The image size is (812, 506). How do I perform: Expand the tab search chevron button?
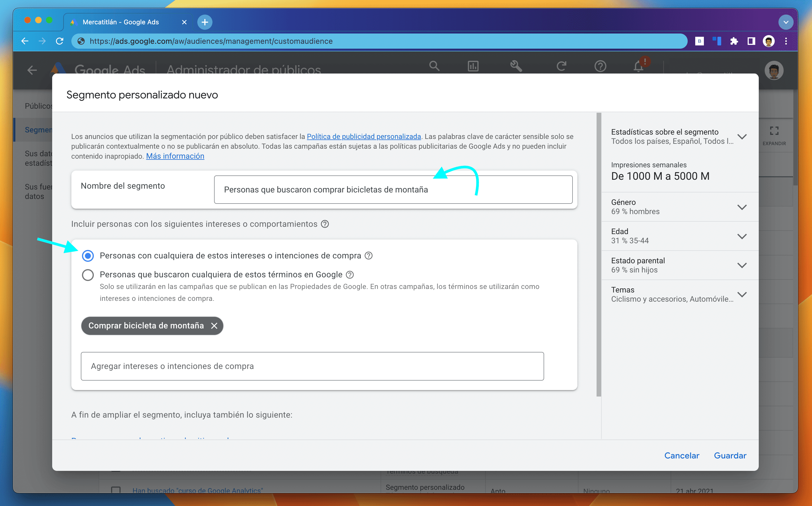(786, 22)
